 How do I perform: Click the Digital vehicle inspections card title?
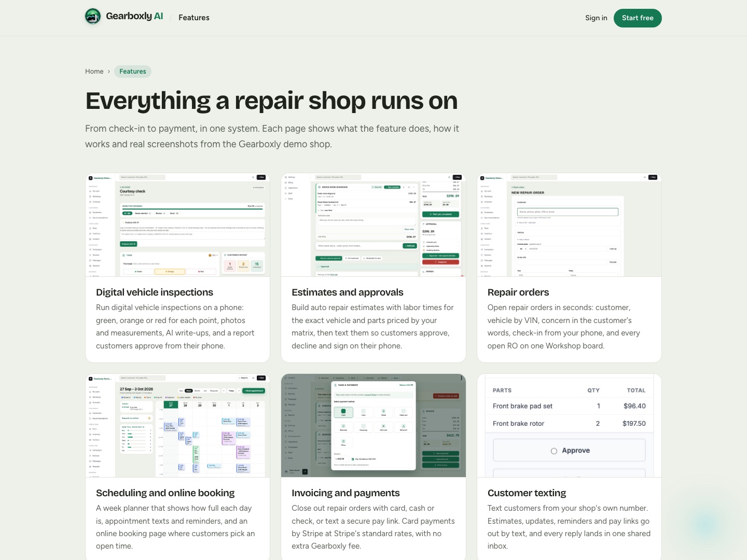pos(155,292)
